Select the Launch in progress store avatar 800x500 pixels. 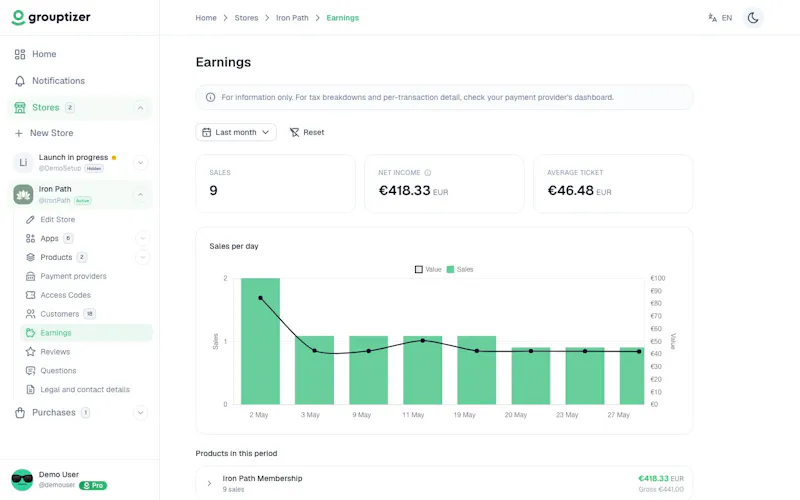click(23, 163)
